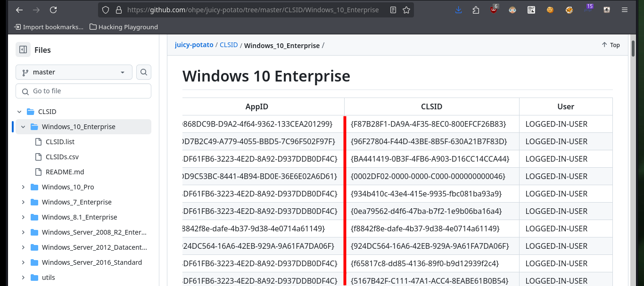Open the Firefox hamburger menu

(x=625, y=10)
